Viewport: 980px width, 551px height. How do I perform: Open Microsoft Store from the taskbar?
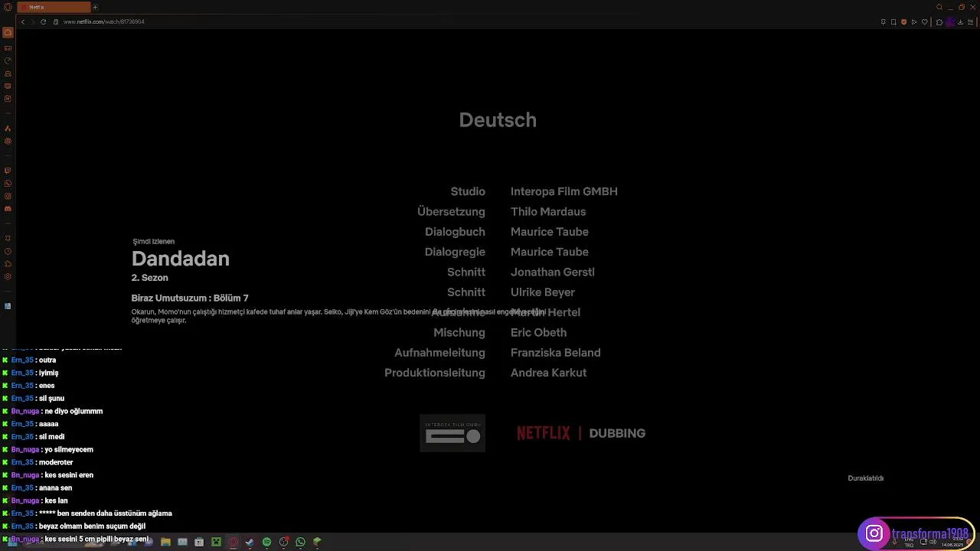199,542
